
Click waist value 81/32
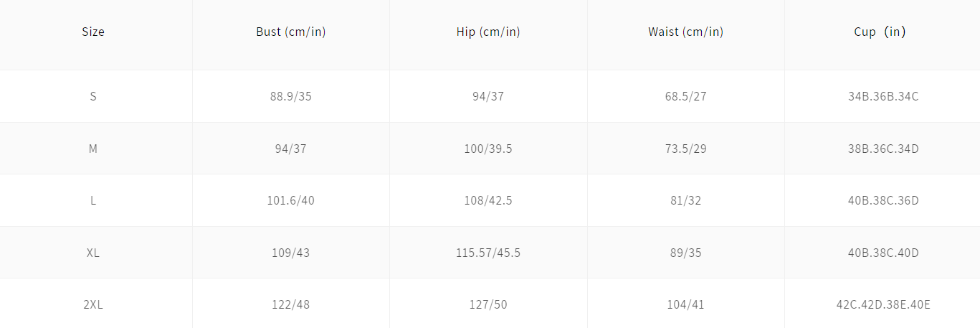point(685,201)
